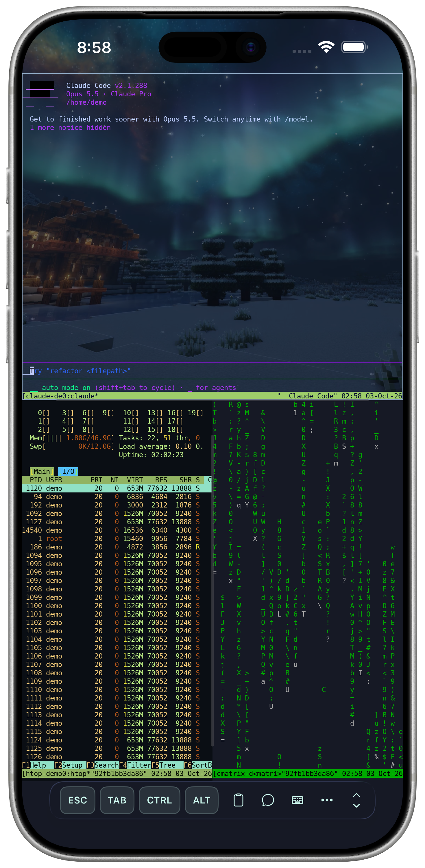This screenshot has height=868, width=425.
Task: Select the cmatrix tmux status bar
Action: (308, 774)
